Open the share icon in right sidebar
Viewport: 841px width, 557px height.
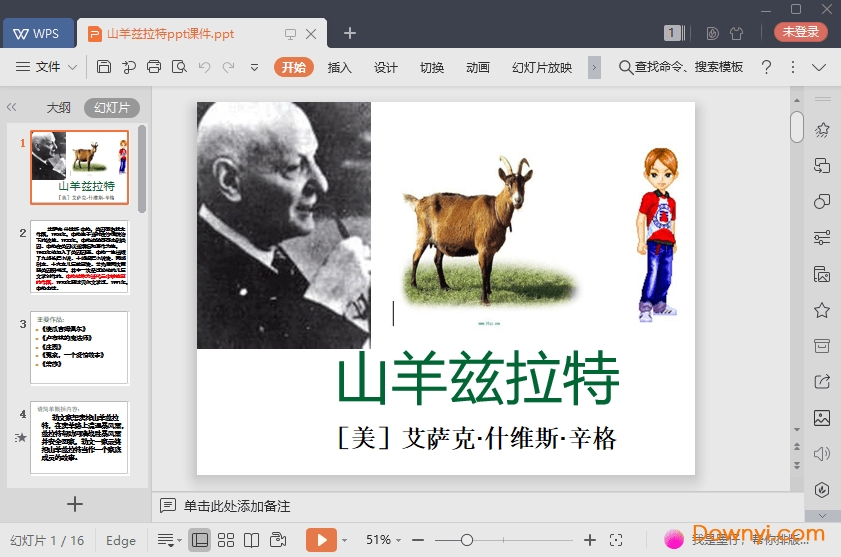[x=822, y=382]
